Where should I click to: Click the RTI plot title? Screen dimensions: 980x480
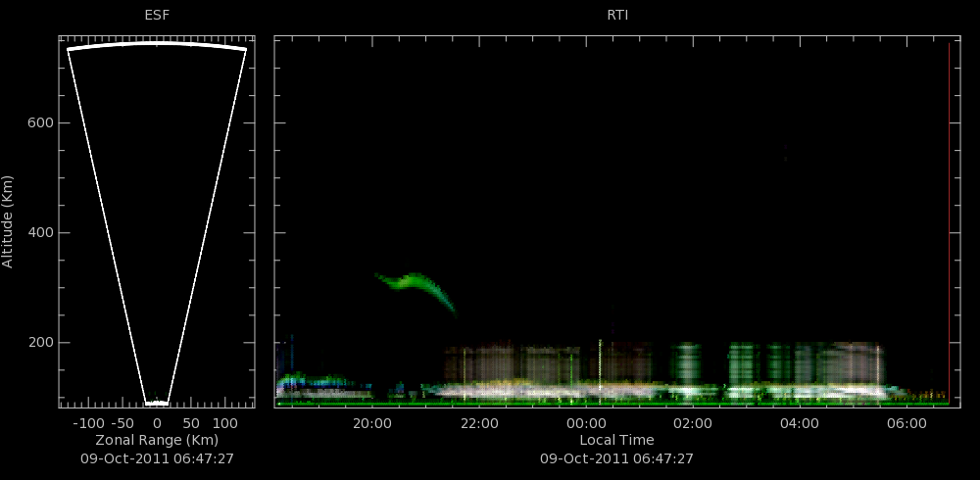point(617,16)
